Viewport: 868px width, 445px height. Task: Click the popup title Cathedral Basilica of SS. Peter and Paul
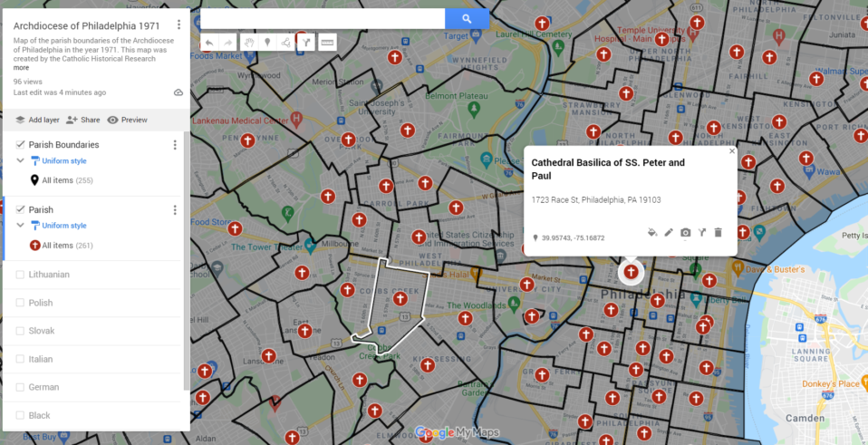coord(608,169)
